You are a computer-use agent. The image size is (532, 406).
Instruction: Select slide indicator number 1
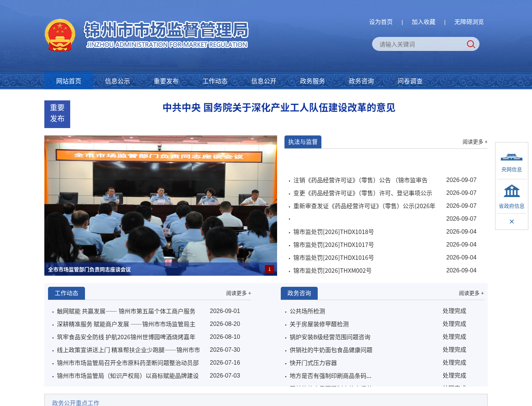coord(269,269)
